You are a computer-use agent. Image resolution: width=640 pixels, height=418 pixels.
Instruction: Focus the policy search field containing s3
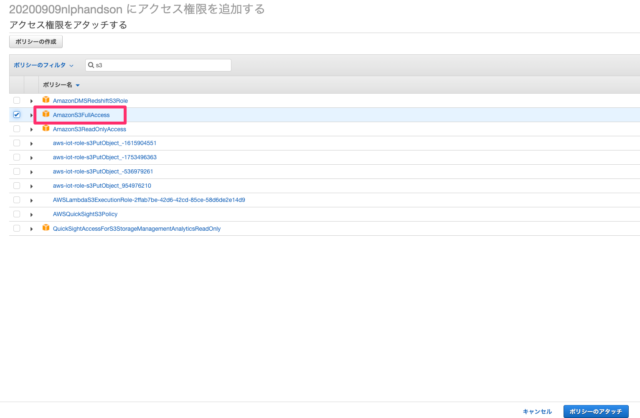click(x=158, y=65)
